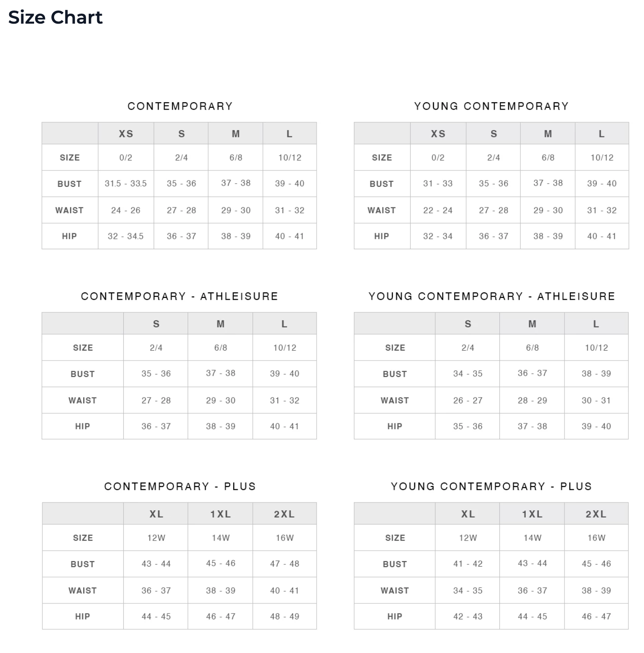Click Young Contemporary Plus 2XL hip 46 - 47
Image resolution: width=644 pixels, height=653 pixels.
click(596, 616)
